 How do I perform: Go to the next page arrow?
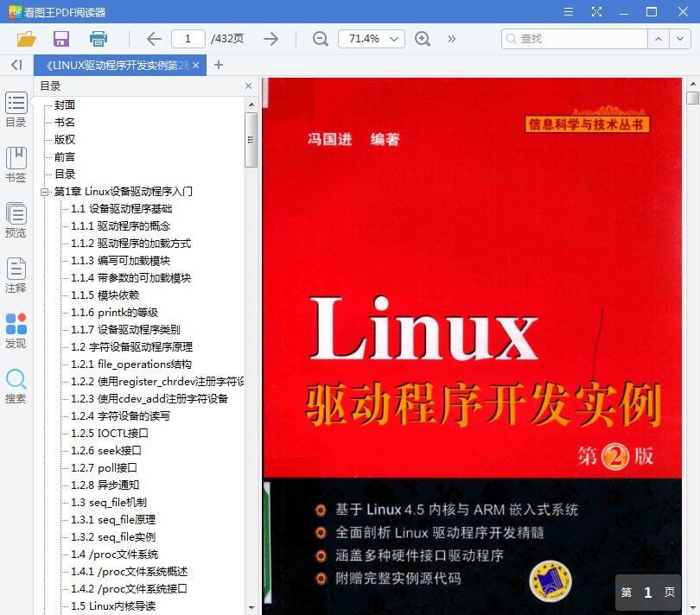tap(271, 39)
